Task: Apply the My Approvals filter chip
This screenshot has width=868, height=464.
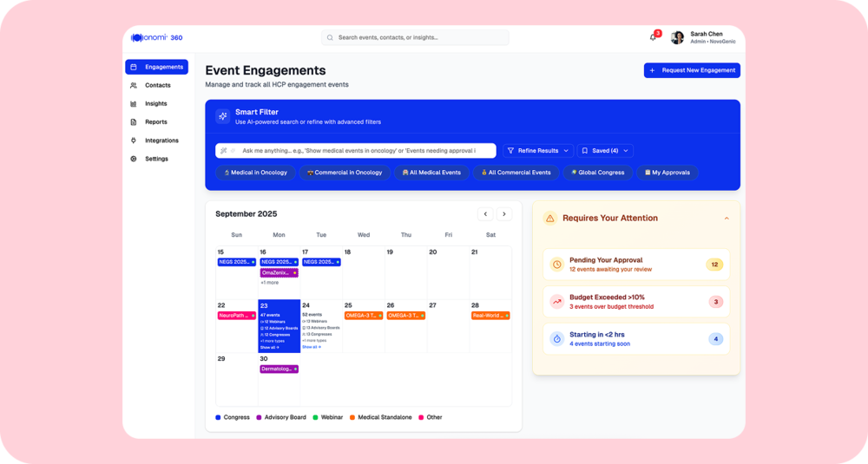Action: click(x=667, y=173)
